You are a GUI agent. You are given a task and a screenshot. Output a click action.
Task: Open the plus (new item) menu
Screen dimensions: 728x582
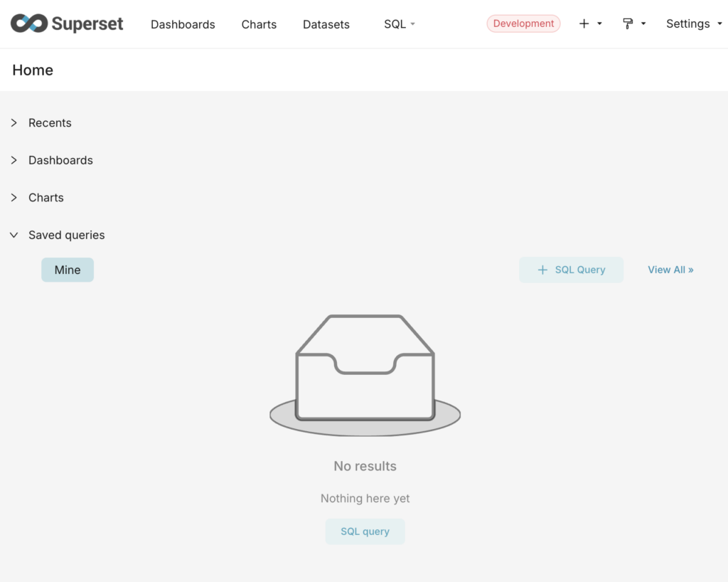click(589, 23)
